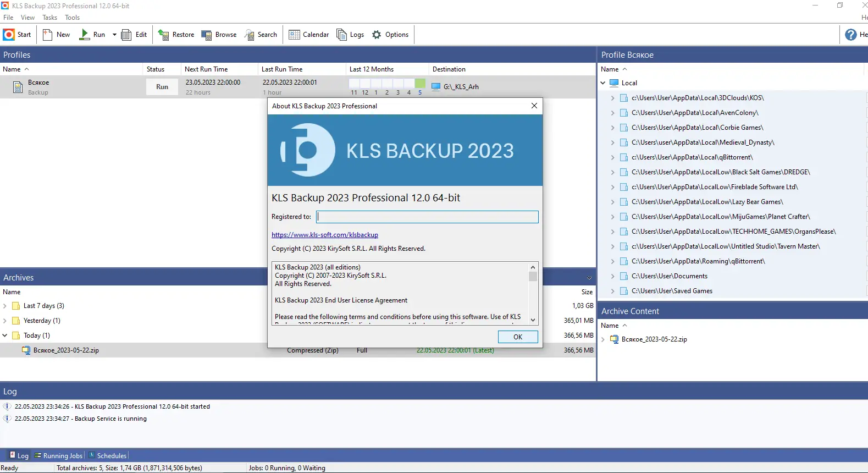Screen dimensions: 868x473
Task: Expand the Yesterday archive group
Action: point(5,321)
